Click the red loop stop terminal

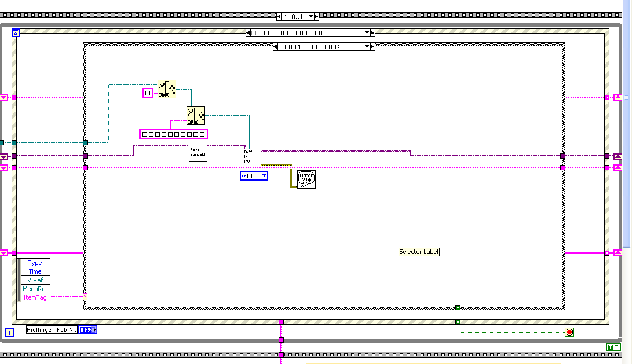tap(569, 332)
